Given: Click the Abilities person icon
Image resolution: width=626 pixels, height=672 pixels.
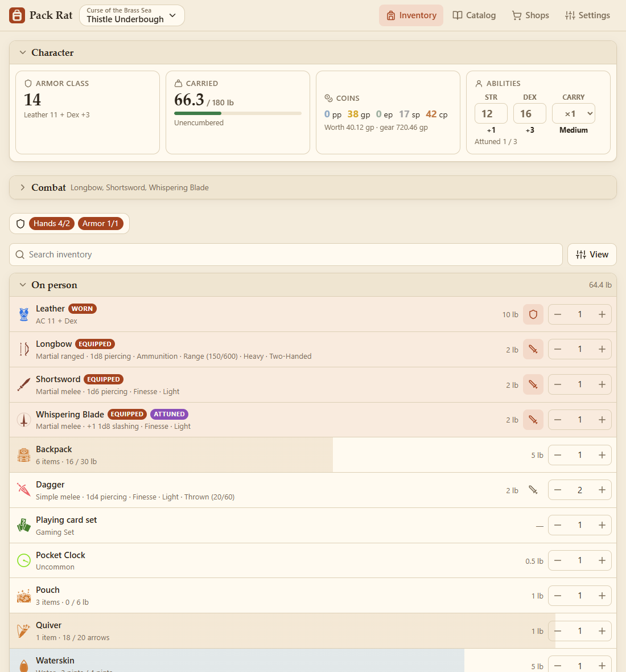Looking at the screenshot, I should point(479,84).
